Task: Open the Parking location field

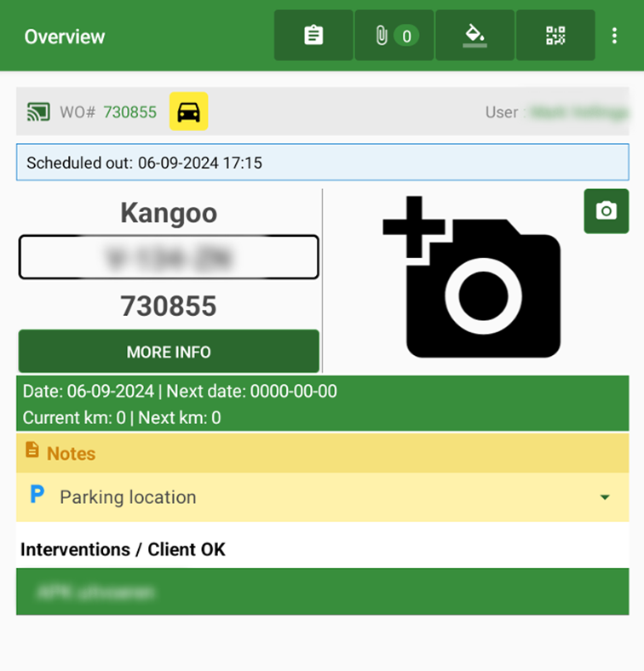Action: point(323,497)
